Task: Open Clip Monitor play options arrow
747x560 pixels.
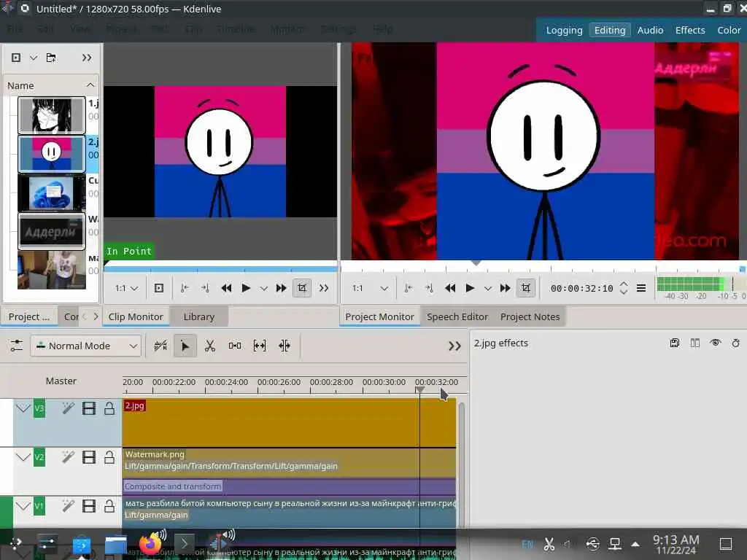Action: tap(263, 289)
